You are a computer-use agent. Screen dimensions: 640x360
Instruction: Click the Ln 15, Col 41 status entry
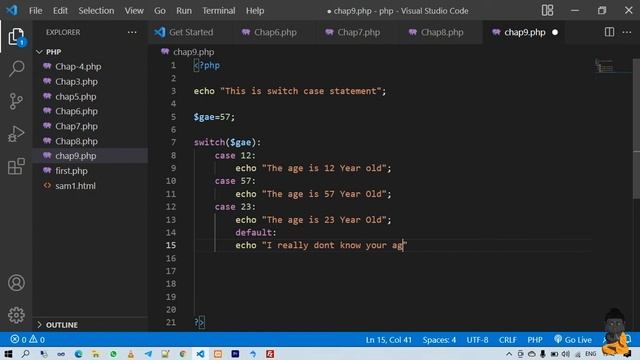(x=389, y=340)
